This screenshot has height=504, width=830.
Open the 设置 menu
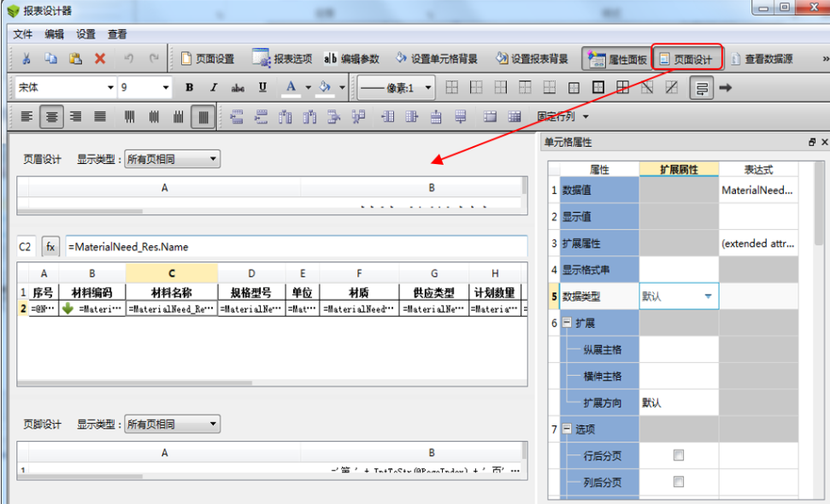85,34
